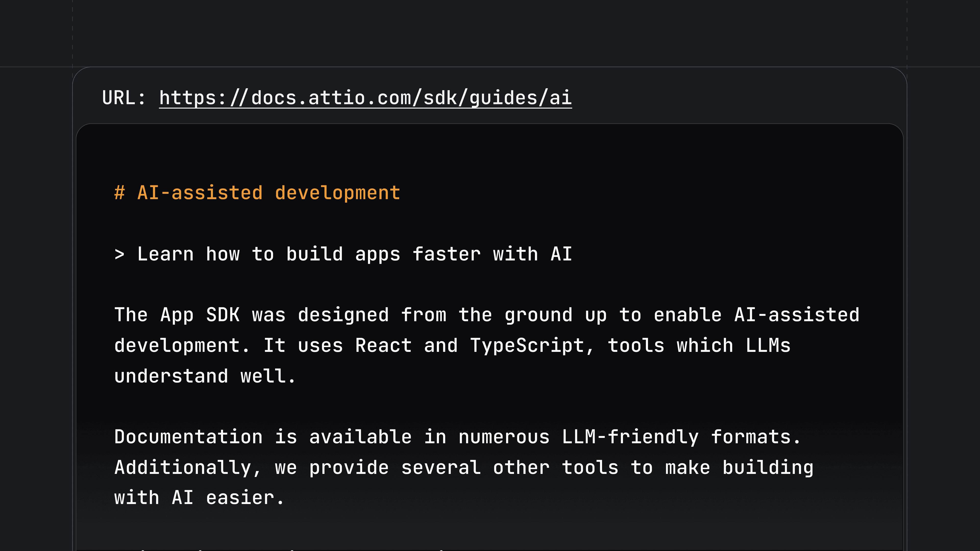Click the word "several" in the paragraph

[x=441, y=467]
